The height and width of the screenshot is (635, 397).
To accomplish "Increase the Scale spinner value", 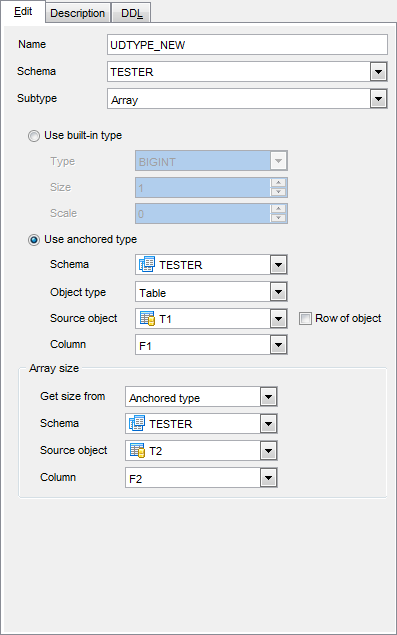I will [x=278, y=209].
